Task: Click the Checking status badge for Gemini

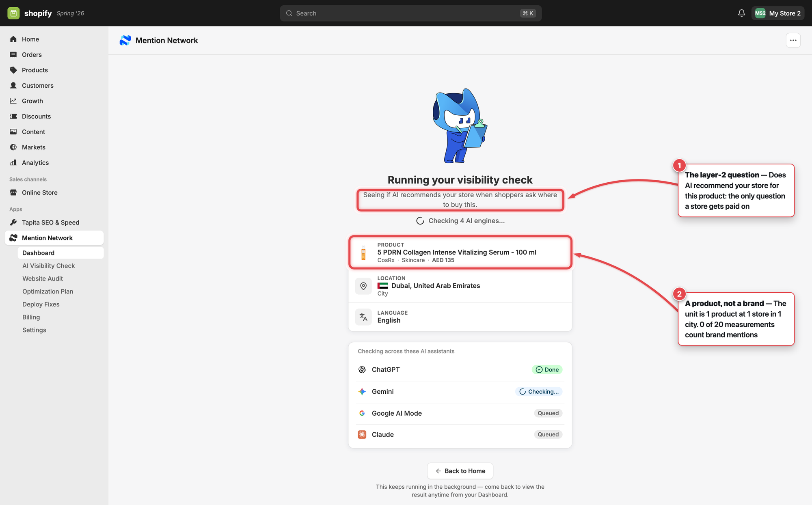Action: point(539,391)
